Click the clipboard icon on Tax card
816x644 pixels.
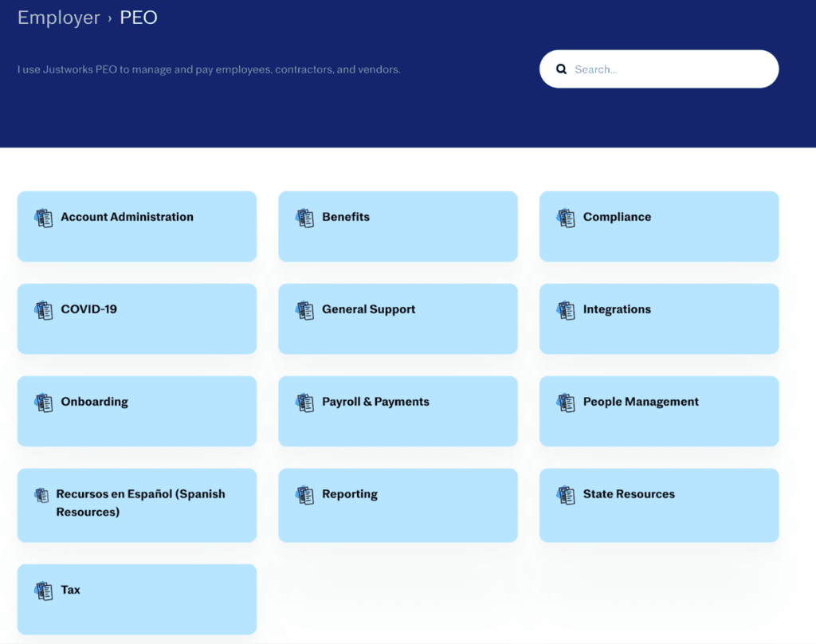coord(44,589)
